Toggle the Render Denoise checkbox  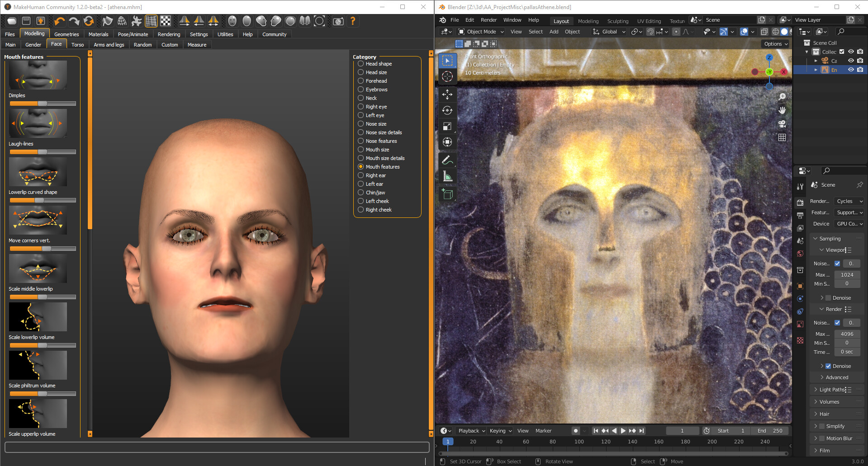click(x=828, y=366)
